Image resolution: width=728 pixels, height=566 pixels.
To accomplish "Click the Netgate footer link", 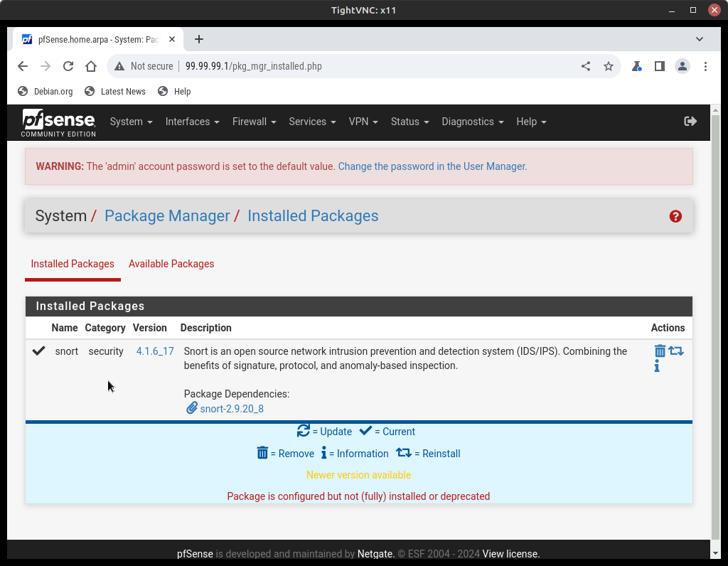I will pyautogui.click(x=375, y=554).
